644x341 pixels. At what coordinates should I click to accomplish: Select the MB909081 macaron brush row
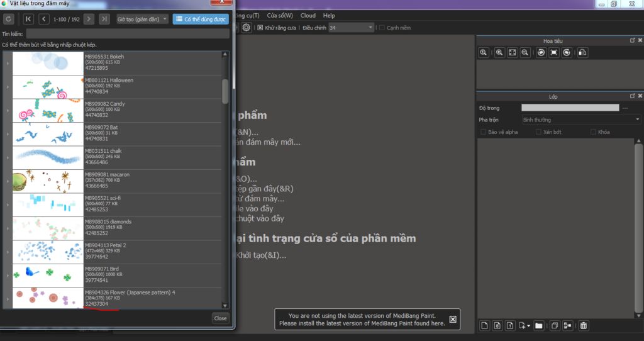point(116,181)
